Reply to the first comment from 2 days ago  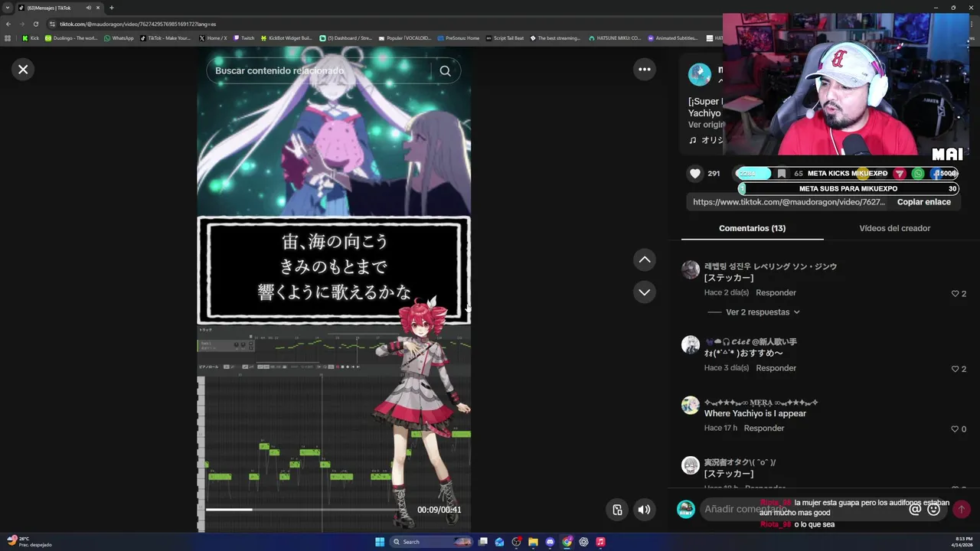(776, 293)
